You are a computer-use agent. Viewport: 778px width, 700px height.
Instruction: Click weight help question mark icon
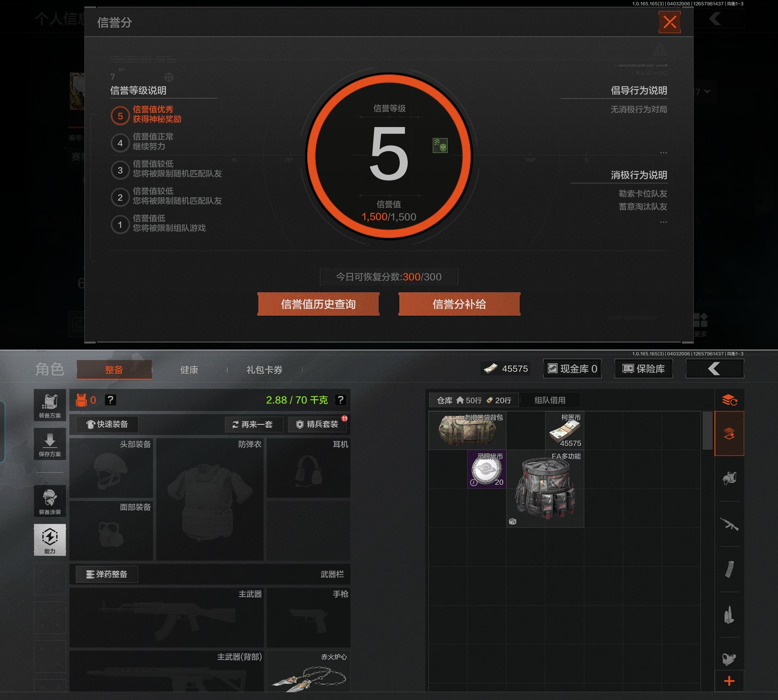pos(340,400)
